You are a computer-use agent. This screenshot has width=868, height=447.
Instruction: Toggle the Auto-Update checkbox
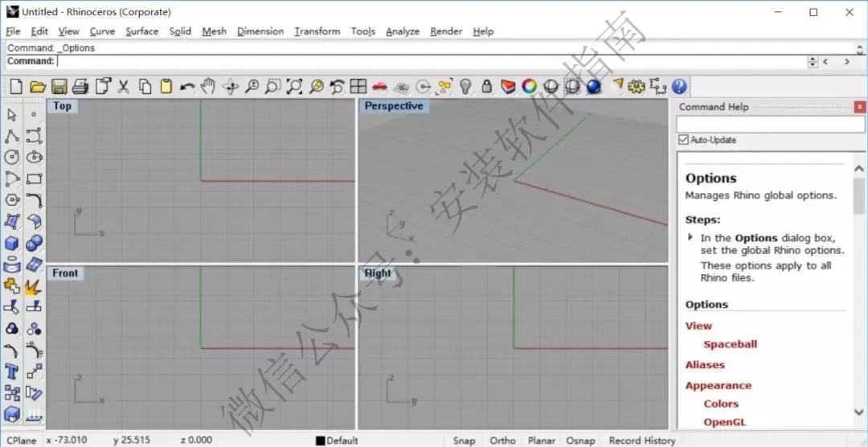pyautogui.click(x=683, y=140)
